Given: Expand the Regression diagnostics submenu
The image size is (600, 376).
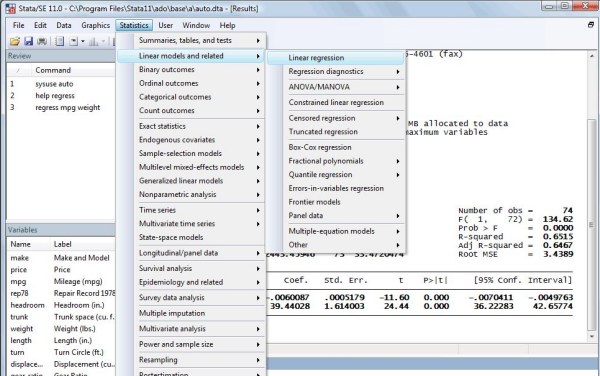Looking at the screenshot, I should [x=335, y=72].
